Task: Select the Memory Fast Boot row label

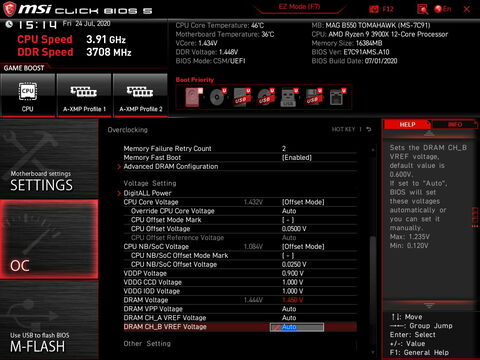Action: 152,157
